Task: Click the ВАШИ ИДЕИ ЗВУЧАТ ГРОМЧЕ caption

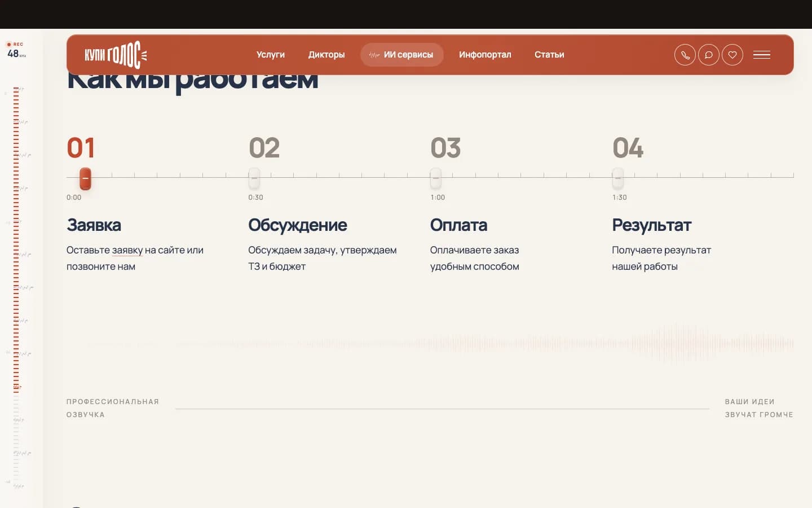Action: click(x=759, y=408)
